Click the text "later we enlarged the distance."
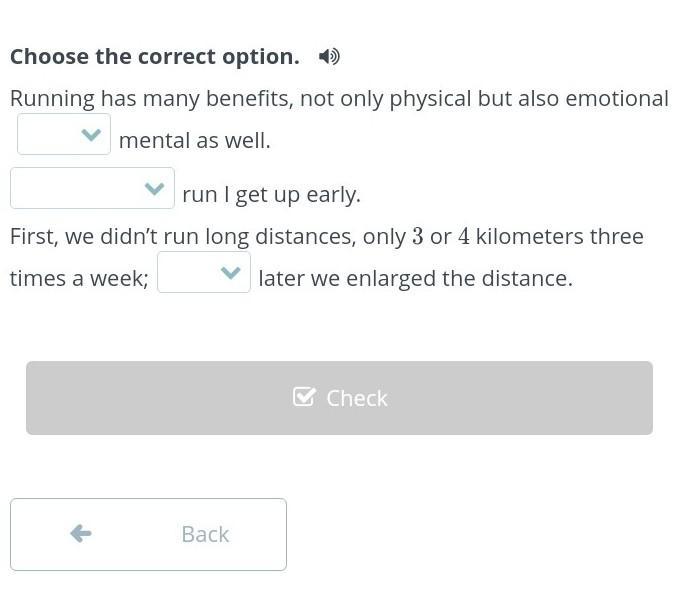 click(x=415, y=278)
